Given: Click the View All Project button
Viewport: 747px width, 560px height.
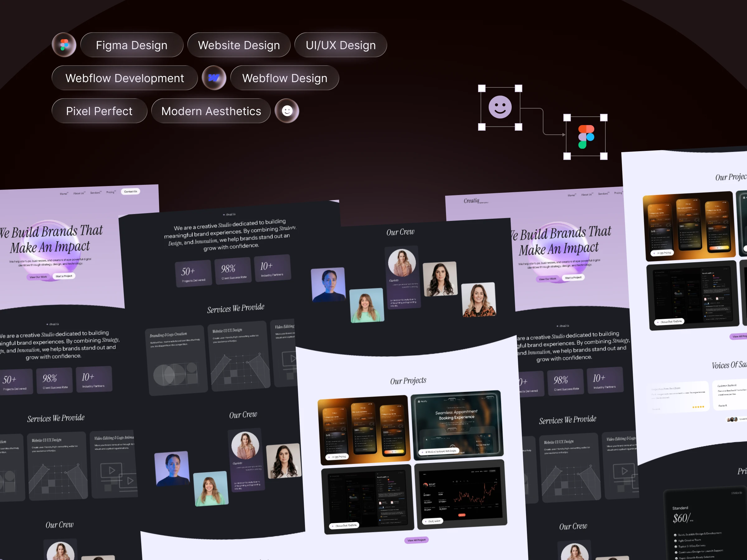Looking at the screenshot, I should click(416, 540).
